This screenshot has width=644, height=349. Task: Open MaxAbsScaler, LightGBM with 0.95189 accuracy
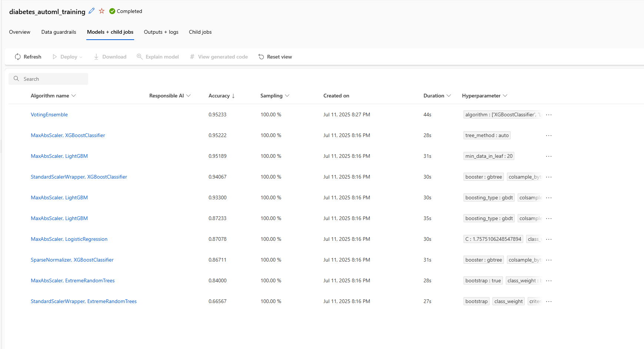click(59, 156)
